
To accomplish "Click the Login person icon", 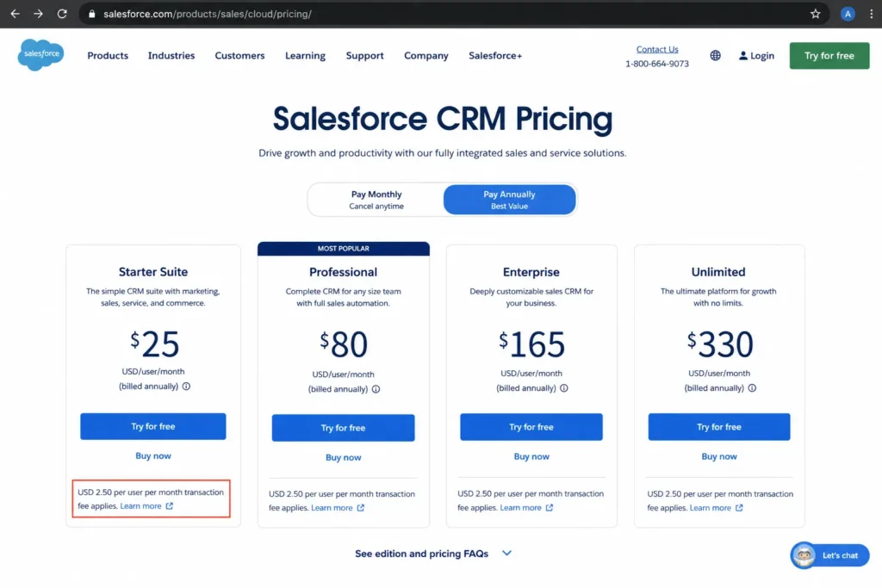I will pos(743,56).
